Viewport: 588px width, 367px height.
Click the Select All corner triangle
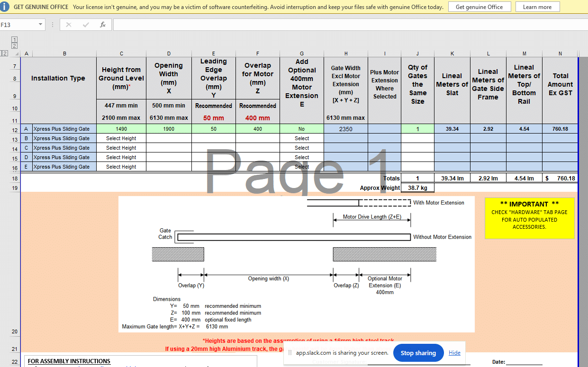pyautogui.click(x=18, y=54)
